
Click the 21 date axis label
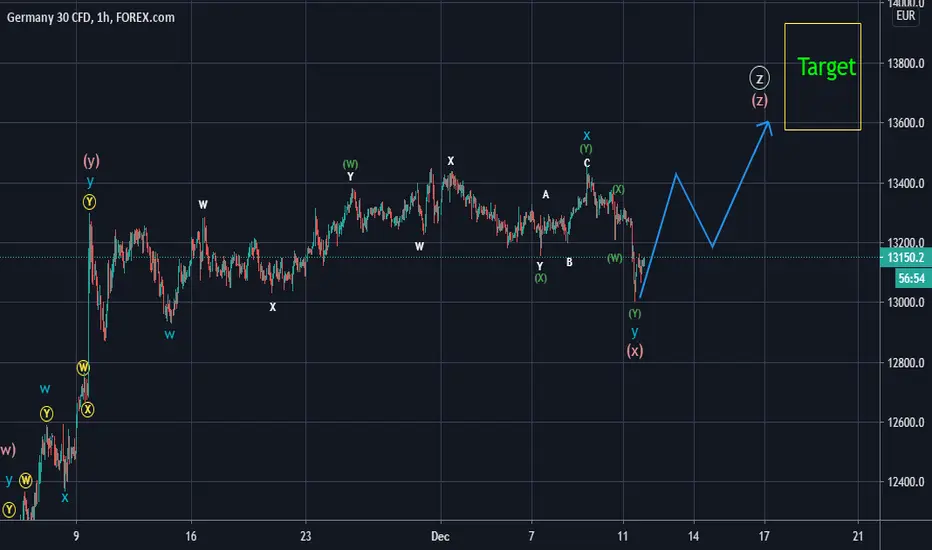(x=858, y=536)
